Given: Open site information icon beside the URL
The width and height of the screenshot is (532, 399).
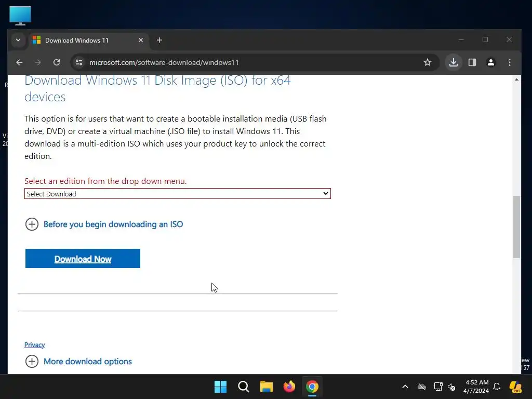Looking at the screenshot, I should point(79,62).
